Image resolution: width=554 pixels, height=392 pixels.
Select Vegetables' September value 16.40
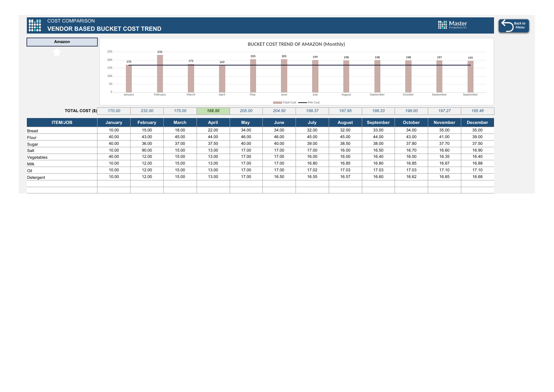(x=378, y=157)
